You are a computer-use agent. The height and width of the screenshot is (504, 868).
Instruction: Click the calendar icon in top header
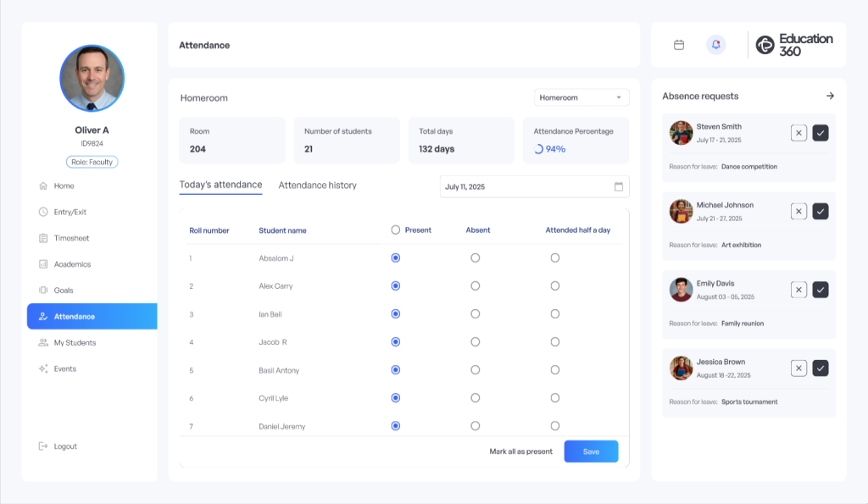(x=679, y=45)
